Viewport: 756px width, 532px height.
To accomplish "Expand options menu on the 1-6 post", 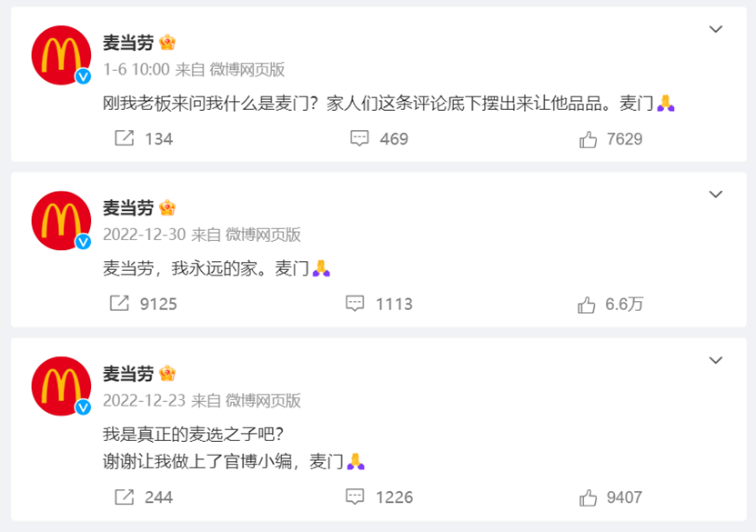I will (x=716, y=30).
